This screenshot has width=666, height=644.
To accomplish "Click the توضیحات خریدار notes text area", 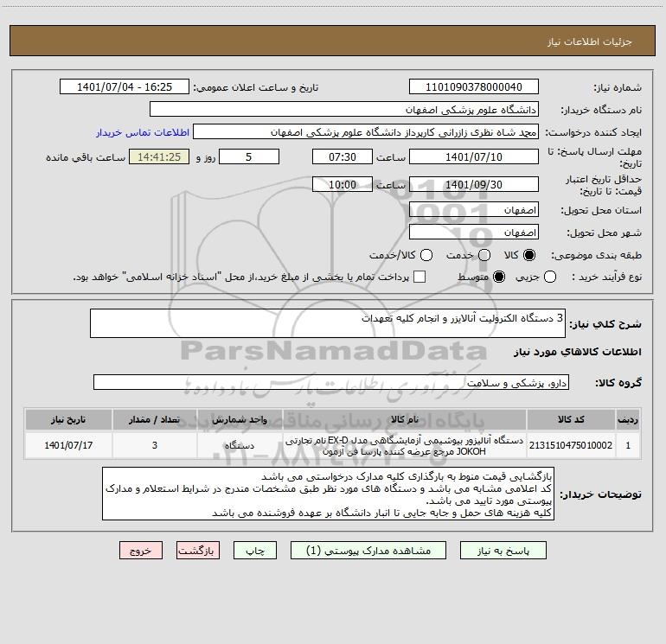I will click(x=328, y=494).
